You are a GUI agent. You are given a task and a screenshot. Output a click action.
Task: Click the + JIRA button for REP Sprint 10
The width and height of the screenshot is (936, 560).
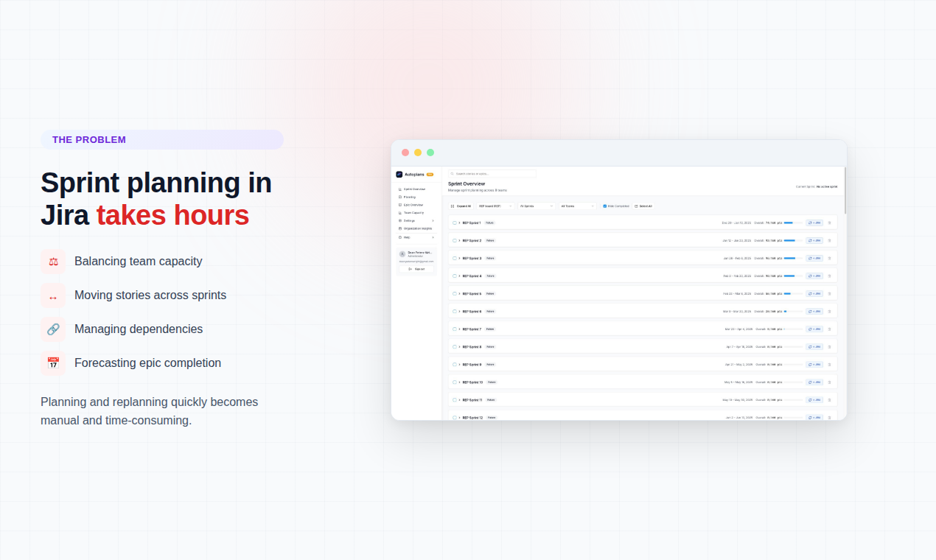click(x=814, y=382)
